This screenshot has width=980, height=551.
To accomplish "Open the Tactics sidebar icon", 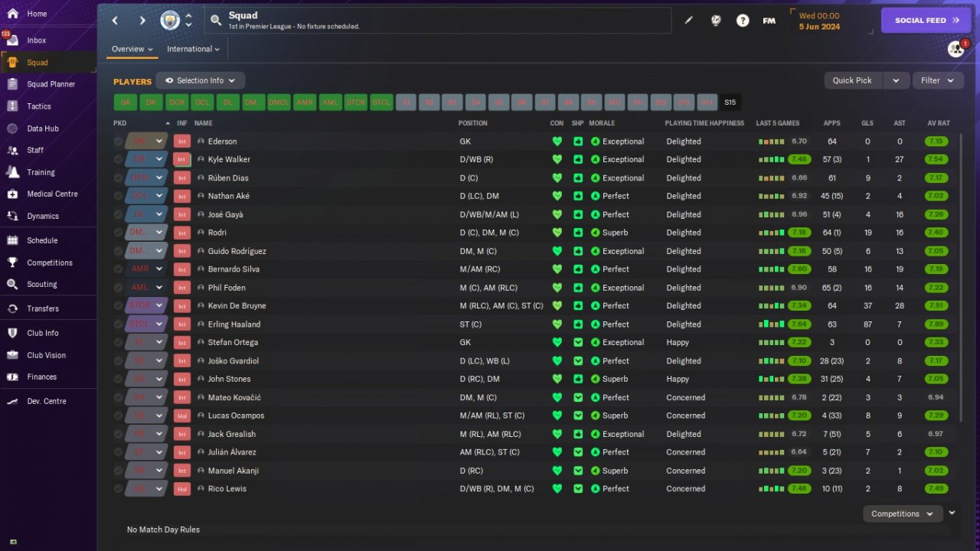I will [x=12, y=106].
